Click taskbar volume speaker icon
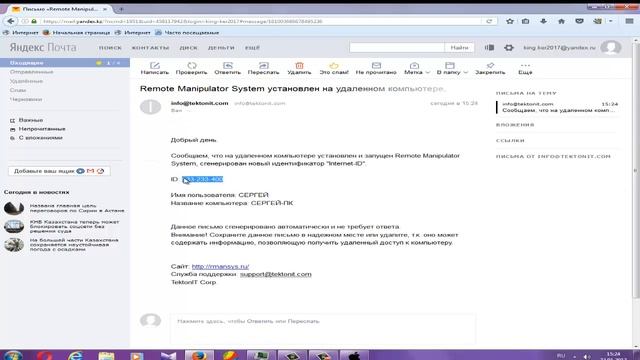This screenshot has height=360, width=640. coord(587,356)
